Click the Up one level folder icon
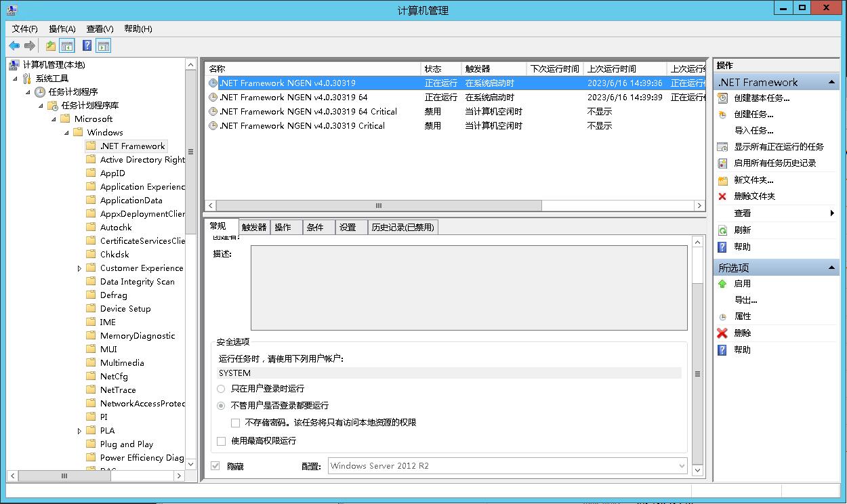Viewport: 847px width, 504px height. 51,46
